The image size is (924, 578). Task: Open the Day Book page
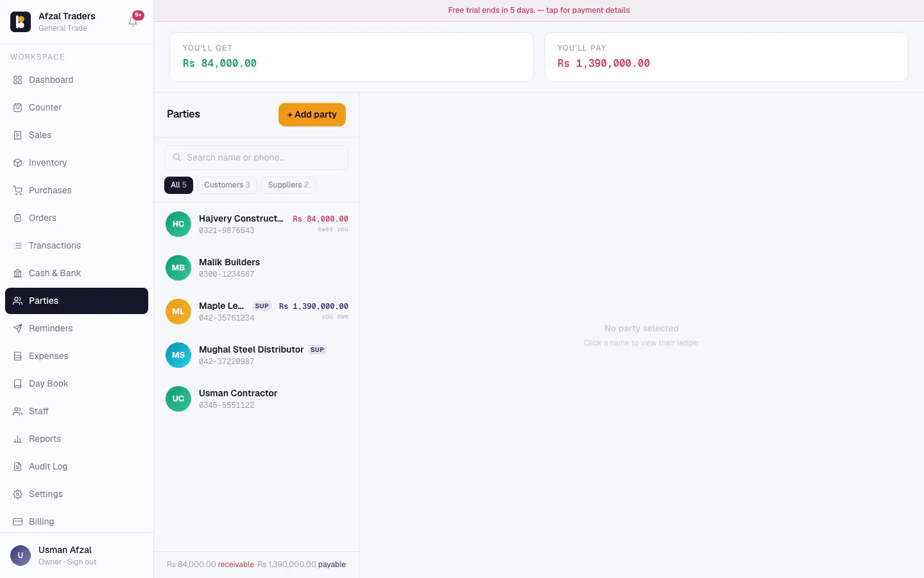(76, 384)
